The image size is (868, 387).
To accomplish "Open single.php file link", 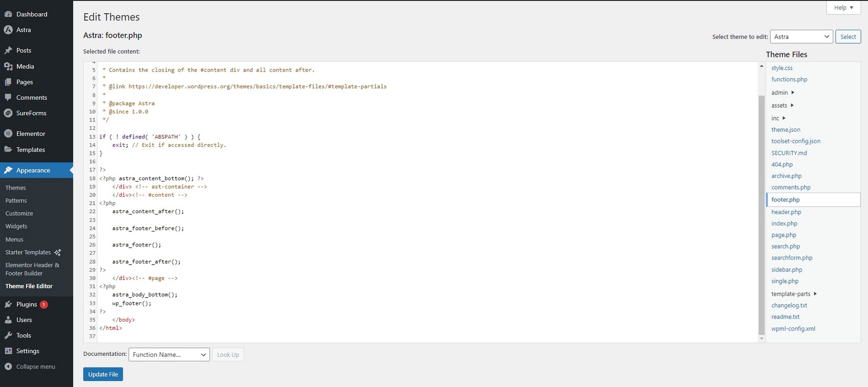I will click(785, 281).
